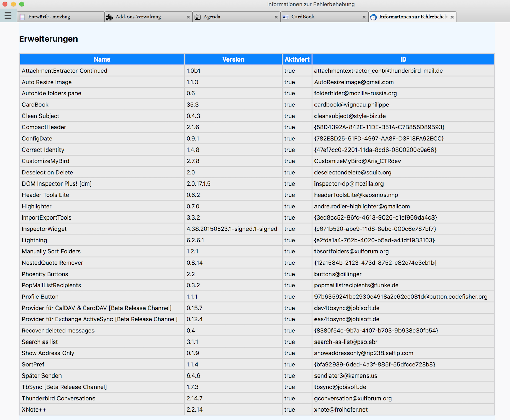
Task: Switch to the Entwürfe - mozbug tab
Action: click(61, 17)
